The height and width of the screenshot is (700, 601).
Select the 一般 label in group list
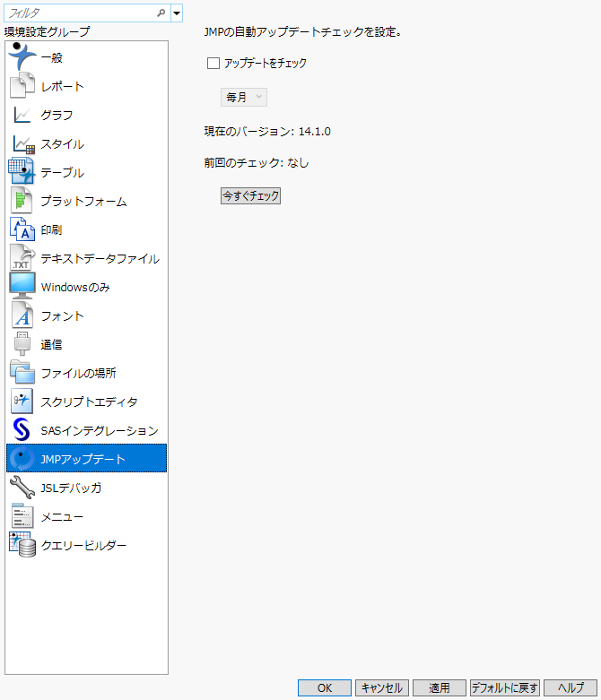51,57
